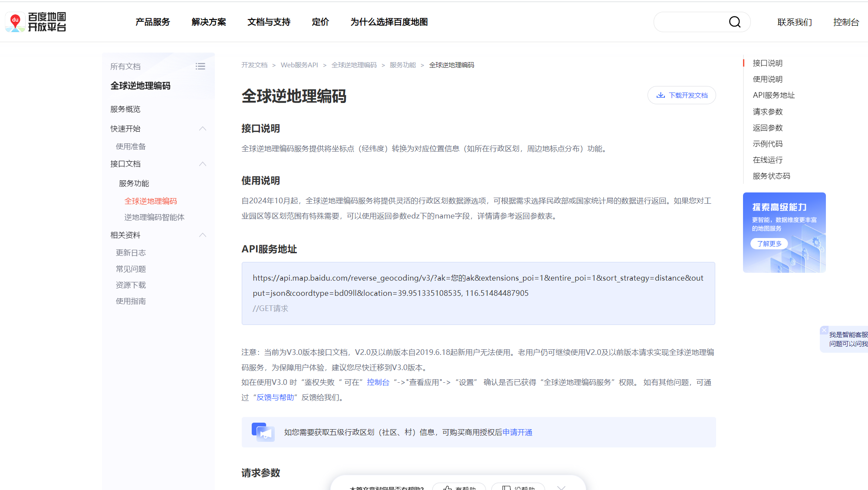Click the 所有文档 sidebar label

[x=125, y=66]
